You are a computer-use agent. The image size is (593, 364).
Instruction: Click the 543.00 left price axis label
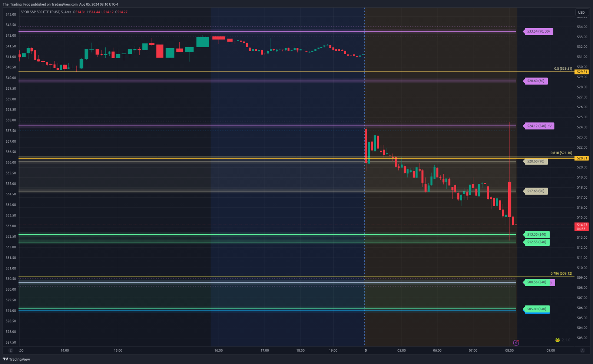coord(11,14)
